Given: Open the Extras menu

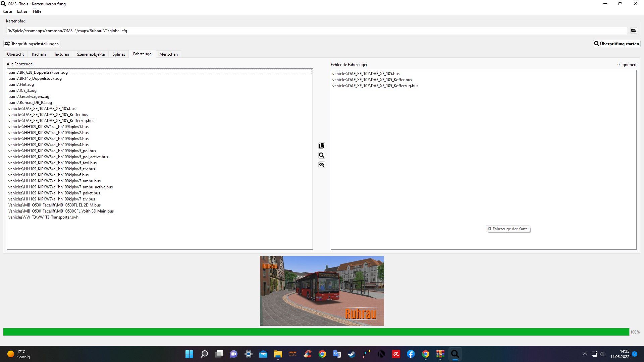Looking at the screenshot, I should tap(22, 11).
